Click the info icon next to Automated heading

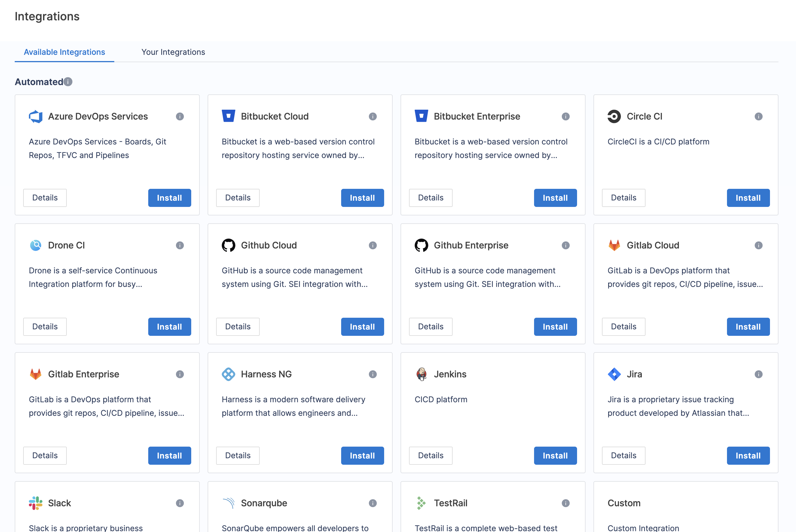click(68, 82)
